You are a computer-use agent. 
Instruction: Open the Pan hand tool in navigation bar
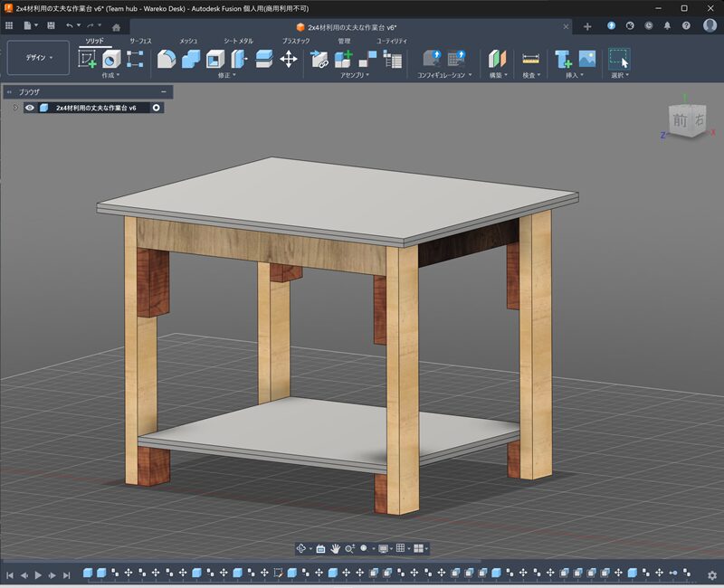pyautogui.click(x=335, y=548)
